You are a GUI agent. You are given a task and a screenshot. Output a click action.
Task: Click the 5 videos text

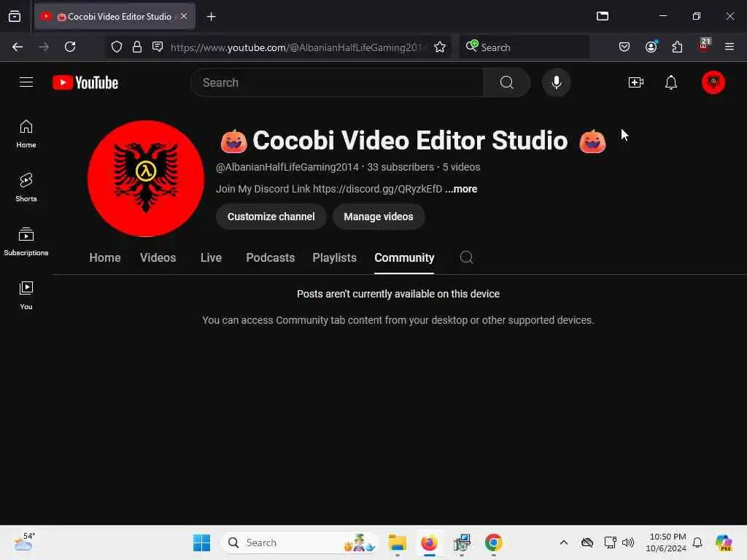[x=461, y=167]
